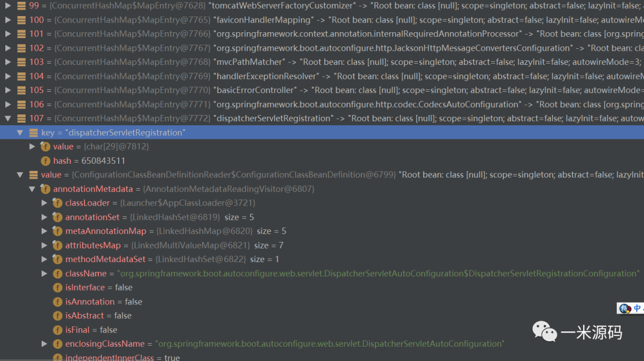Select the mvcPathMatcher entry row 103
The width and height of the screenshot is (644, 361).
pos(239,62)
